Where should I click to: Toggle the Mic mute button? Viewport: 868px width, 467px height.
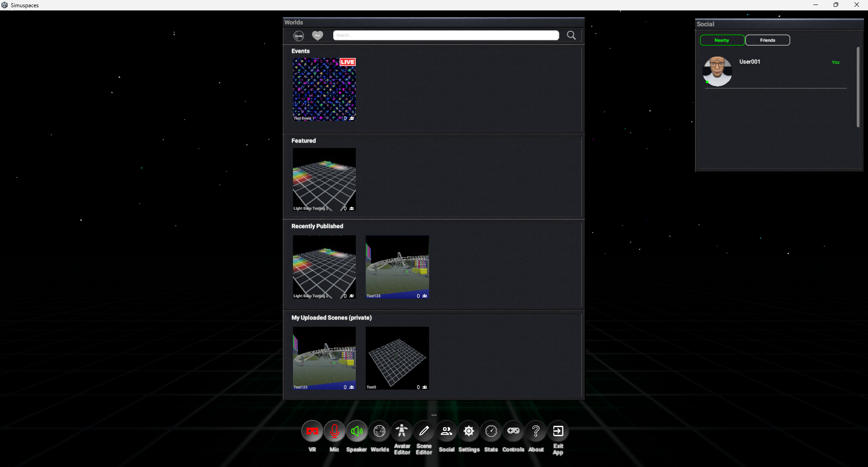(335, 431)
